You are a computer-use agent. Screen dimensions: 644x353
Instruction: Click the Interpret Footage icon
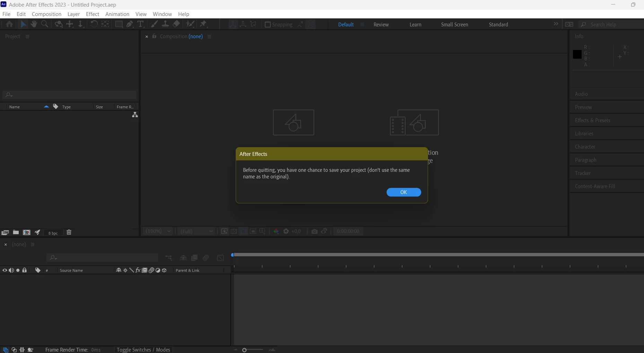tap(5, 233)
